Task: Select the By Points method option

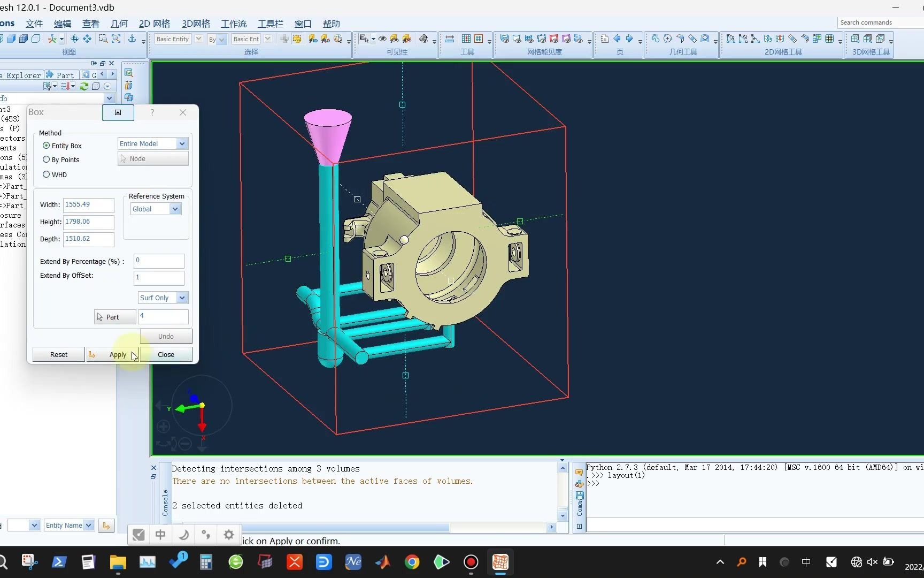Action: coord(47,159)
